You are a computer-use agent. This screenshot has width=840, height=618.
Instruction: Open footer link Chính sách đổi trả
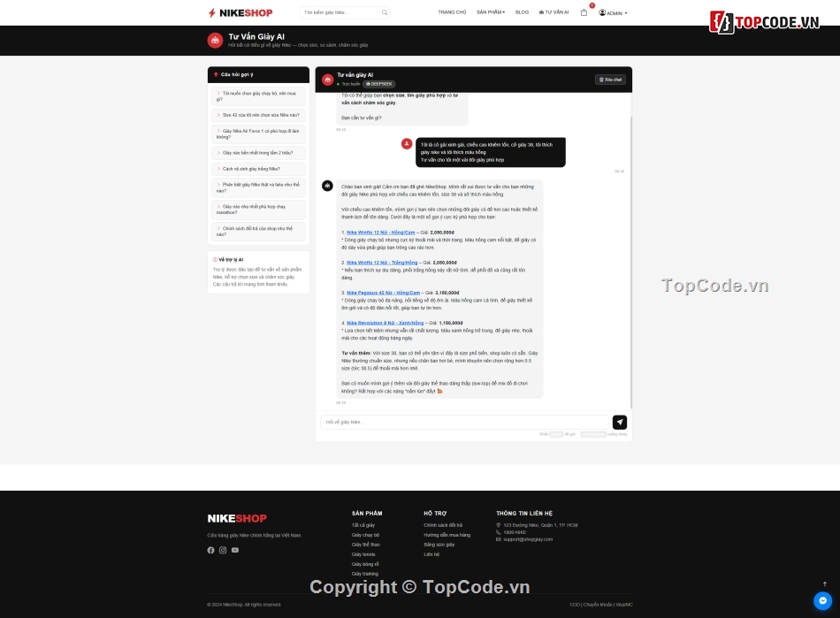tap(443, 525)
